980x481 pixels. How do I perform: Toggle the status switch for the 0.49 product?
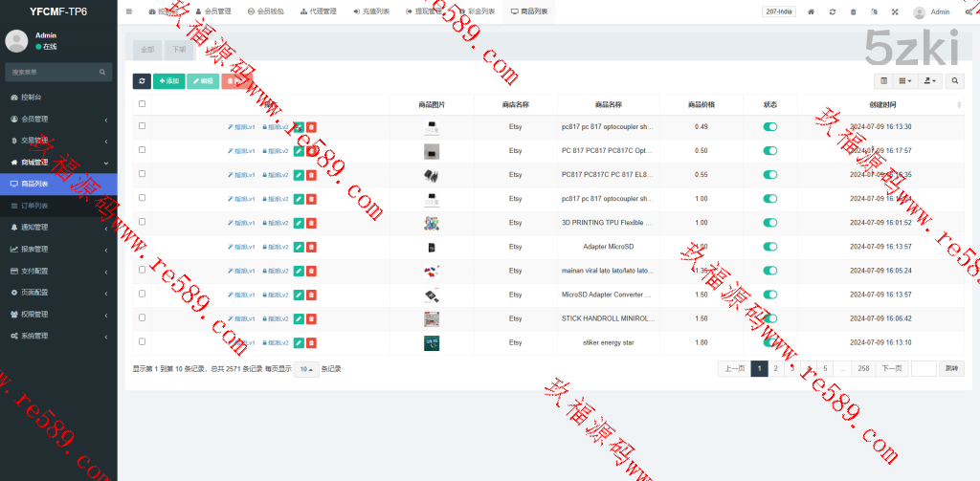(769, 126)
